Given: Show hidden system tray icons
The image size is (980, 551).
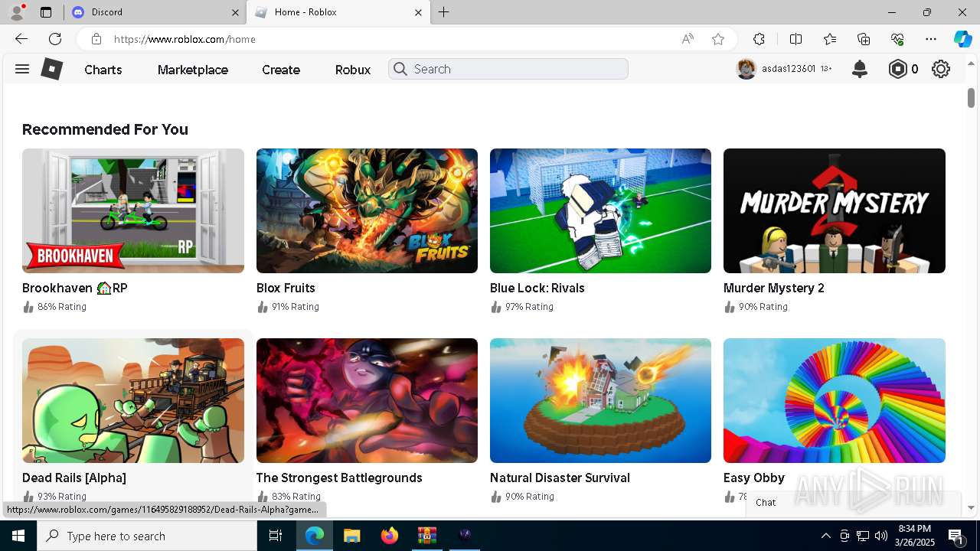Looking at the screenshot, I should coord(825,536).
